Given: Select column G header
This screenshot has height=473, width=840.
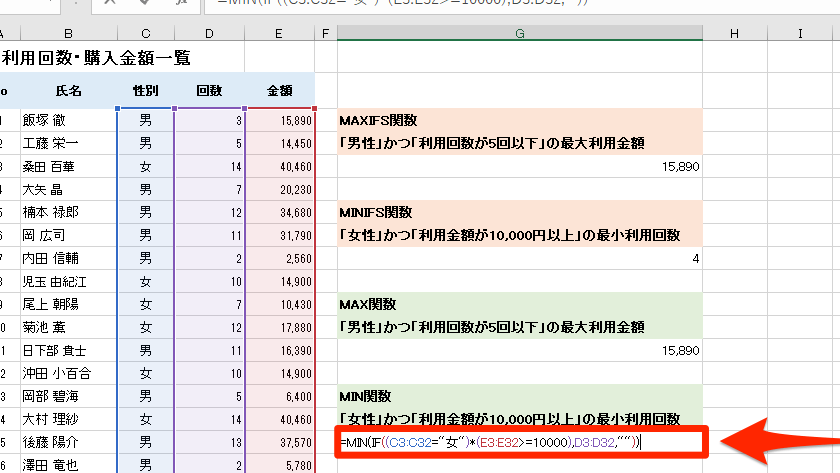Looking at the screenshot, I should click(x=520, y=34).
